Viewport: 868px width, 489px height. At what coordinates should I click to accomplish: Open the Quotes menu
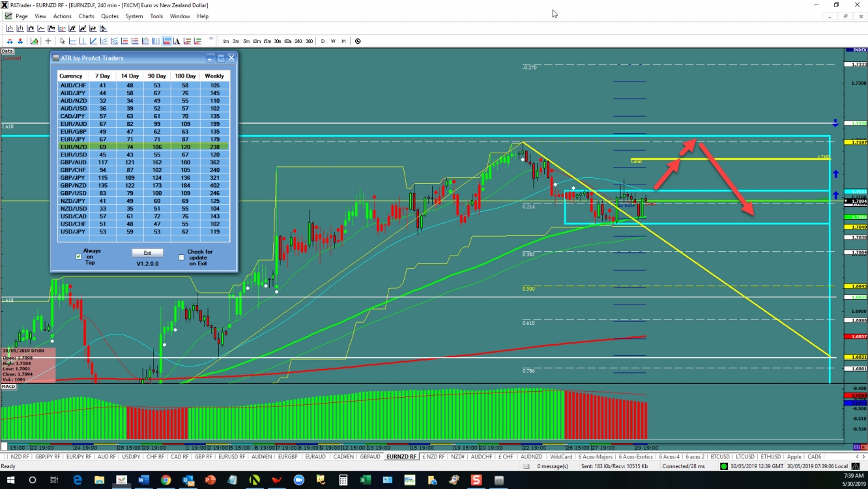pyautogui.click(x=110, y=16)
